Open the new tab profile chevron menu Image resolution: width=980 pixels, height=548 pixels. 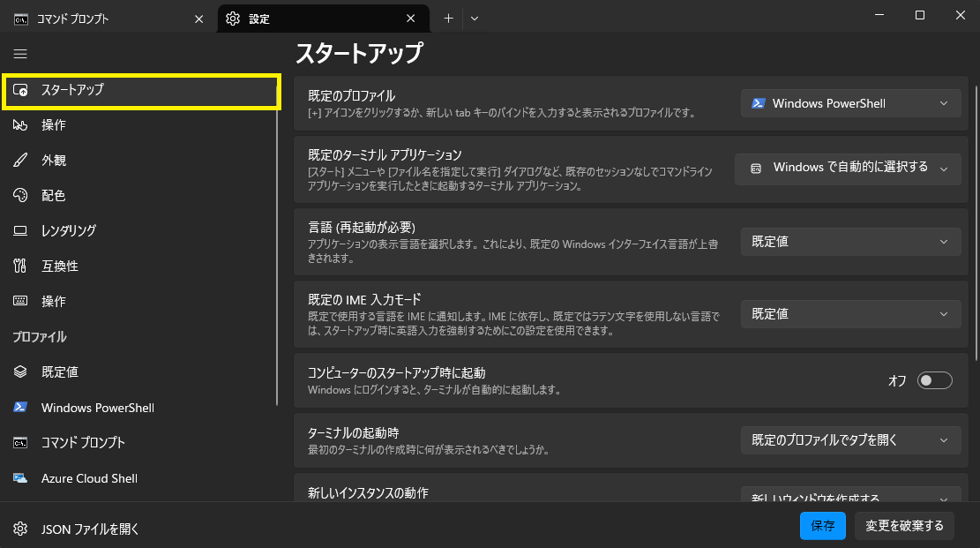475,19
